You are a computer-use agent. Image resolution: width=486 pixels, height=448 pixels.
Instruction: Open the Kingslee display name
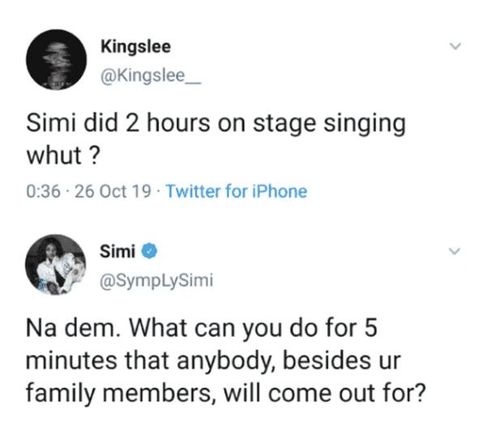pyautogui.click(x=135, y=47)
